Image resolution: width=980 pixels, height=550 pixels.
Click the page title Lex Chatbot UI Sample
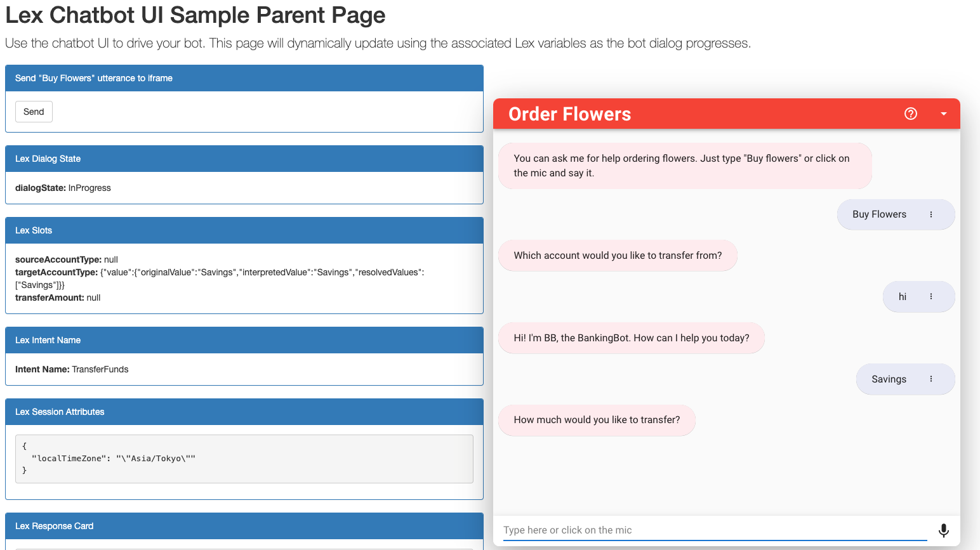(x=195, y=15)
